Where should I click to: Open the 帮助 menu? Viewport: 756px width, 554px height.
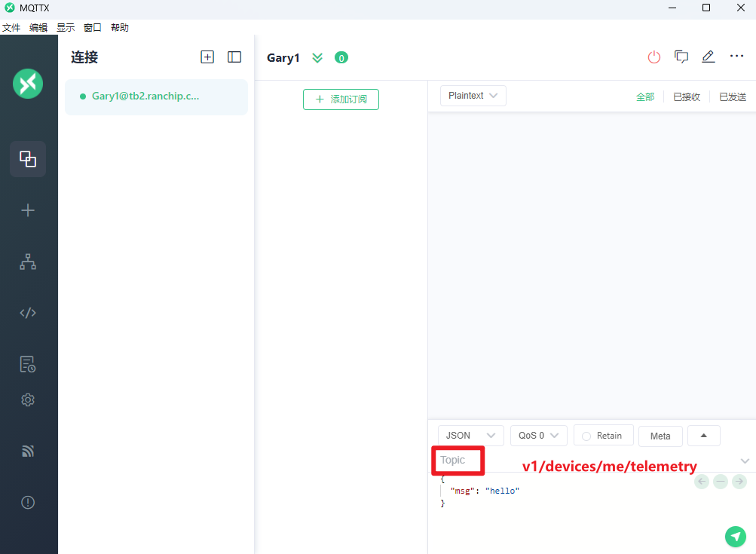[120, 27]
